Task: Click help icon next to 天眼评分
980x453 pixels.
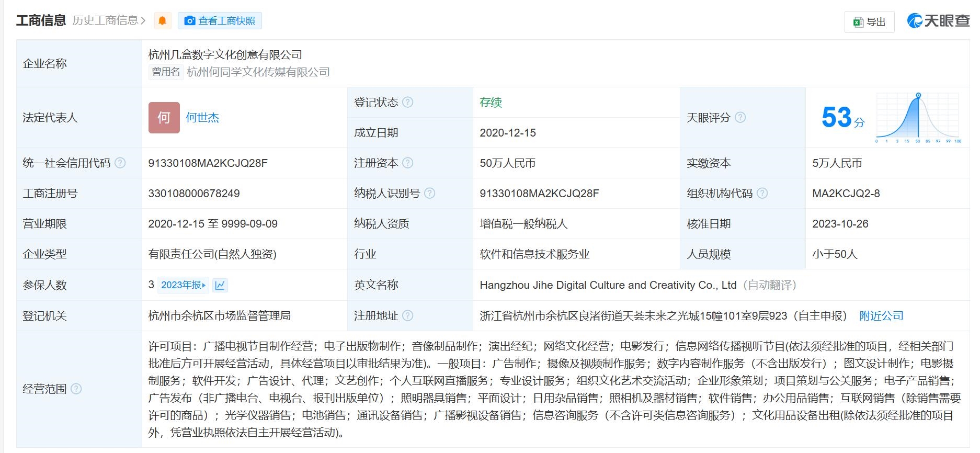Action: [740, 118]
